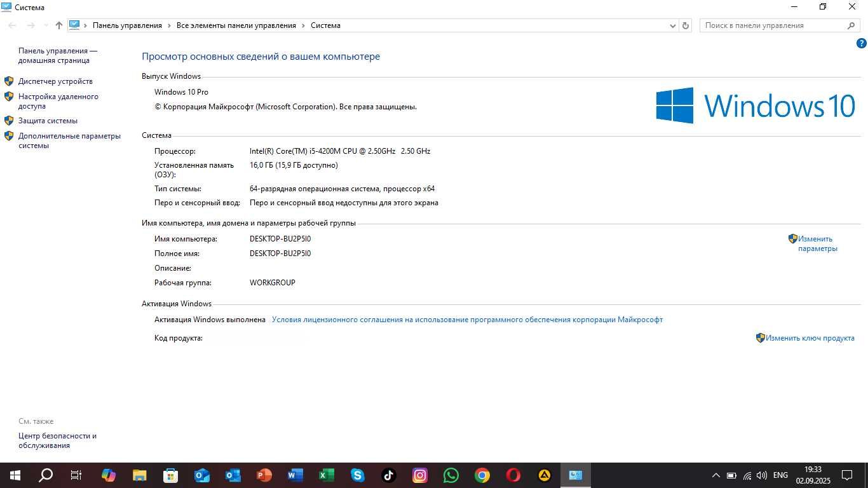Open volume control in tray

pyautogui.click(x=762, y=475)
